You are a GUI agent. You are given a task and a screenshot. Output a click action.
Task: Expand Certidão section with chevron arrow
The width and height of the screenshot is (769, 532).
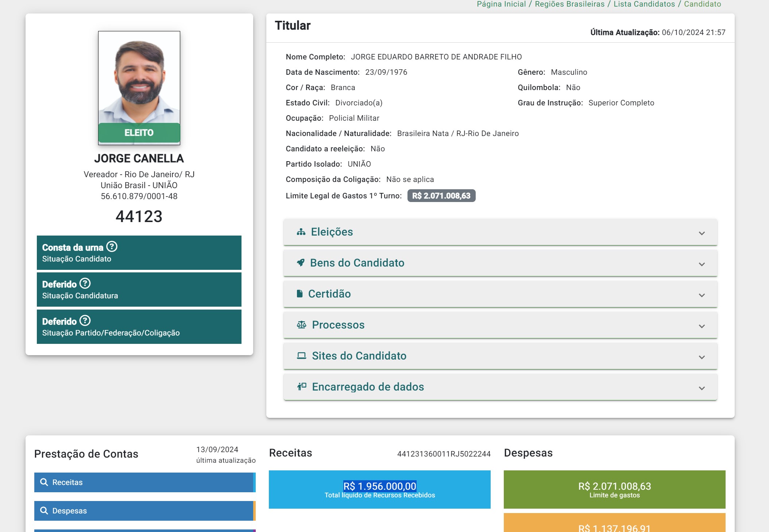702,295
